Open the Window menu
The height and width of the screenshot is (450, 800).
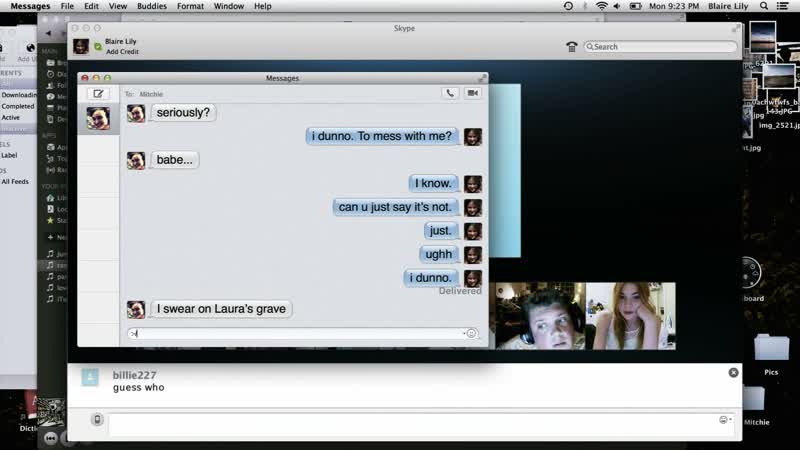[x=229, y=6]
